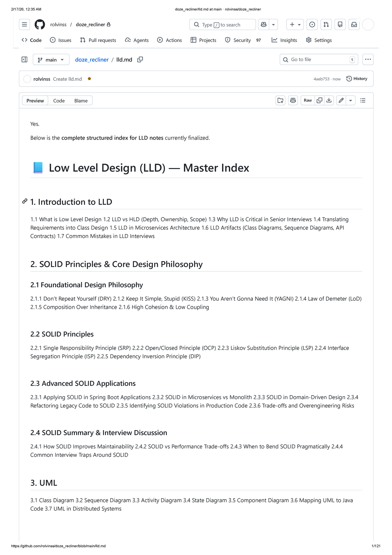The width and height of the screenshot is (392, 555).
Task: Click the anchor link icon beside Introduction to LLD
Action: tap(25, 201)
